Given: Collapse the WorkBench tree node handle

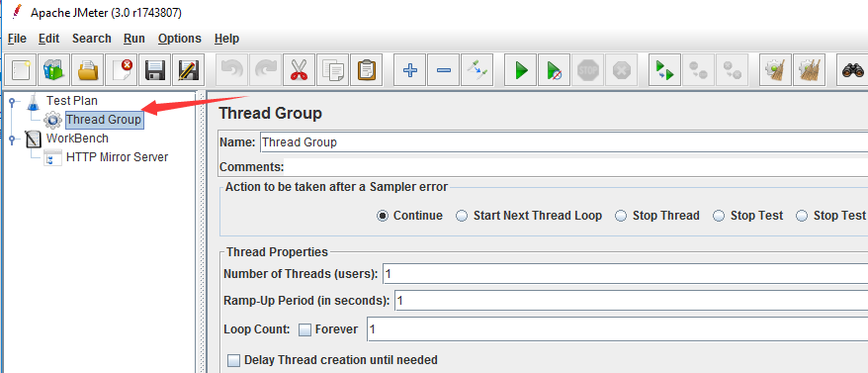Looking at the screenshot, I should pyautogui.click(x=12, y=139).
